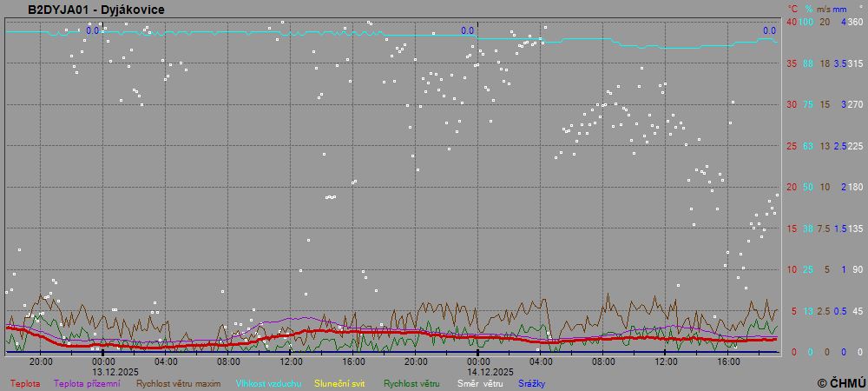Image resolution: width=868 pixels, height=391 pixels.
Task: Click the blue Srážky legend label
Action: pyautogui.click(x=532, y=383)
